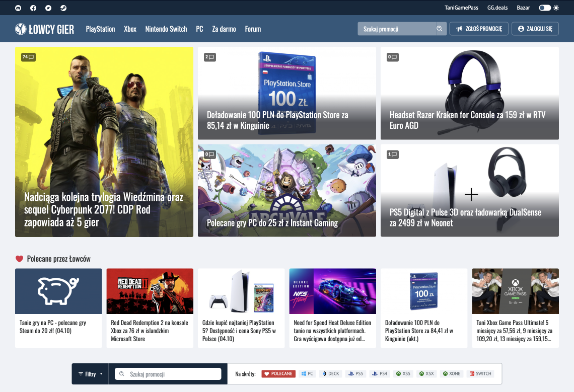This screenshot has height=392, width=574.
Task: Click the magnifier icon in header search
Action: [x=439, y=29]
